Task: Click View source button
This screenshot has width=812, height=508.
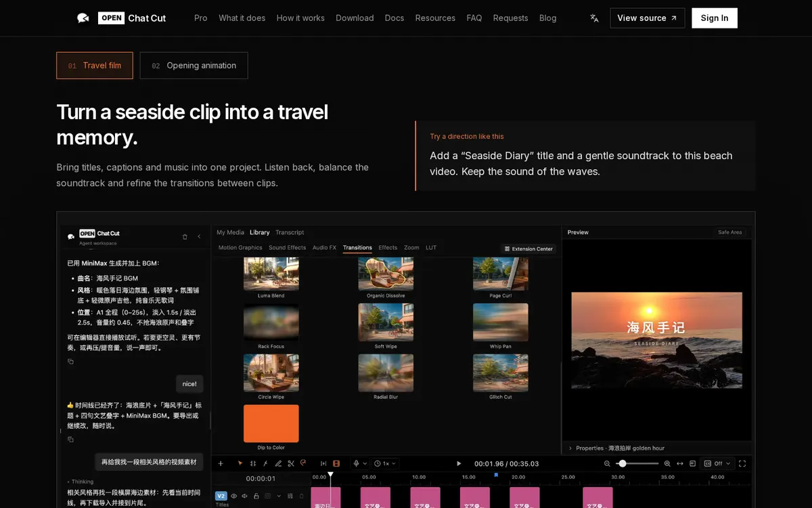Action: tap(647, 18)
